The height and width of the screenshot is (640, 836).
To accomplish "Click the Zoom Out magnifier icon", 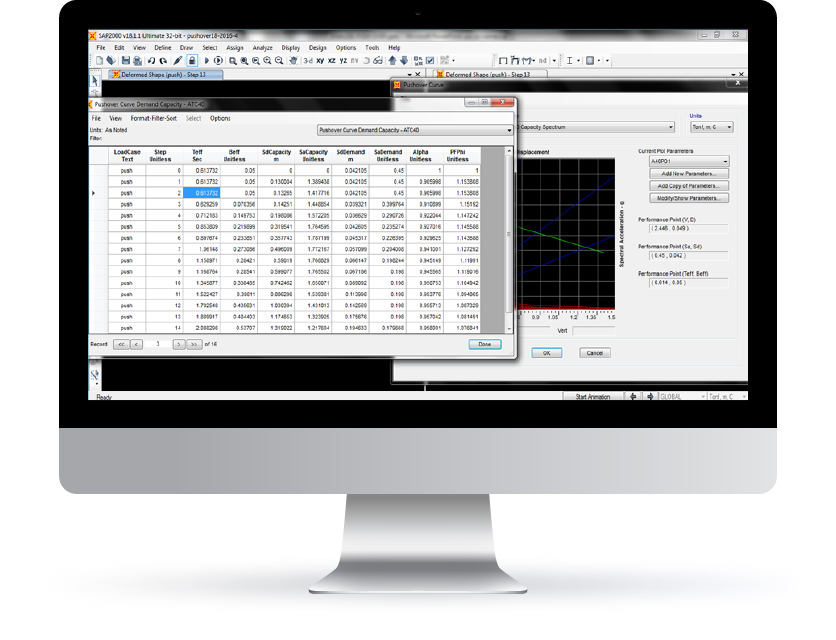I will [x=279, y=61].
